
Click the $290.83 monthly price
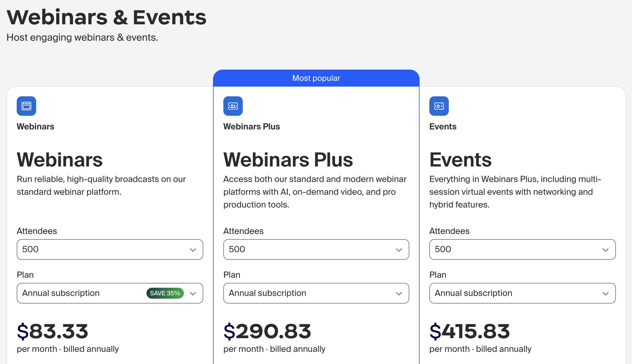click(x=267, y=331)
